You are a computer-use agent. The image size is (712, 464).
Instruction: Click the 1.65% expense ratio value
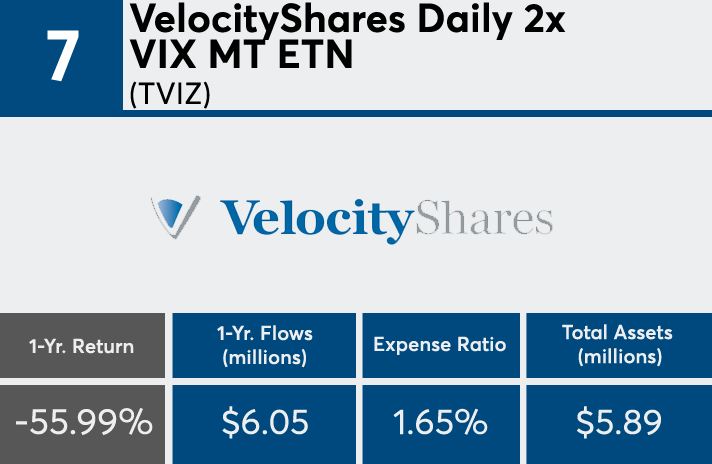(440, 422)
